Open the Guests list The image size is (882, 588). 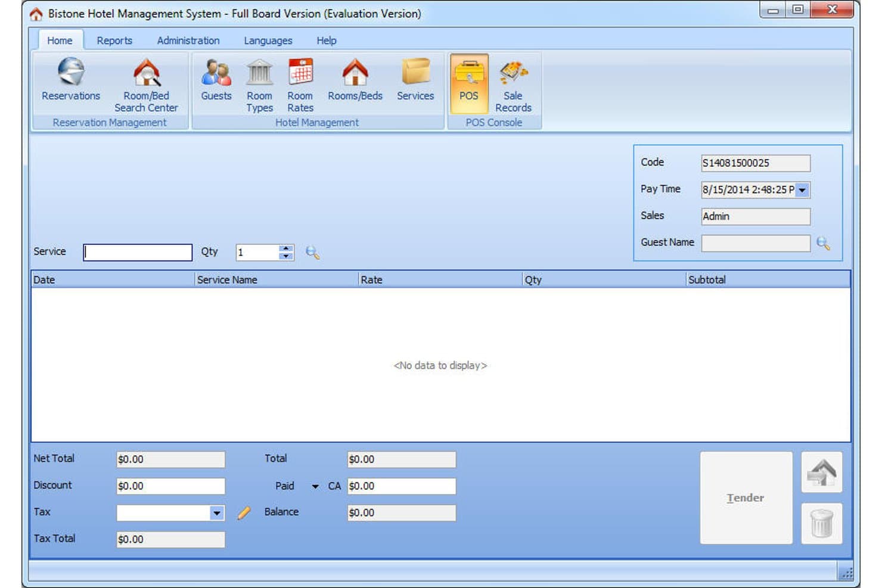216,80
